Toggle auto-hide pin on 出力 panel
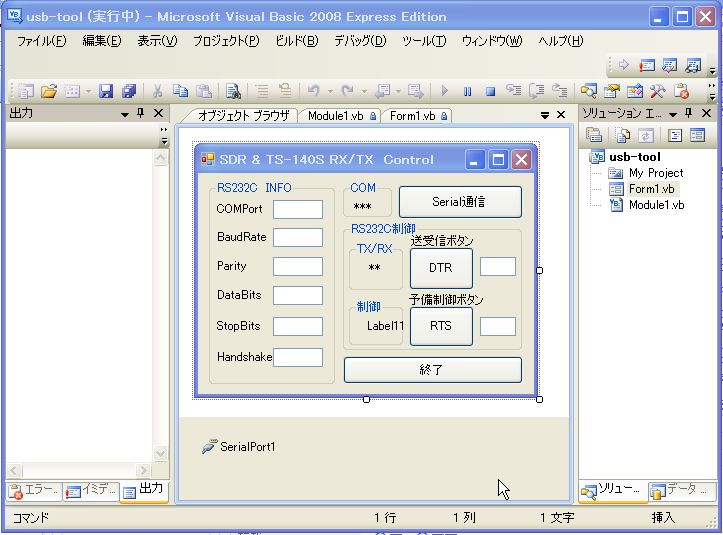The width and height of the screenshot is (723, 535). 141,113
